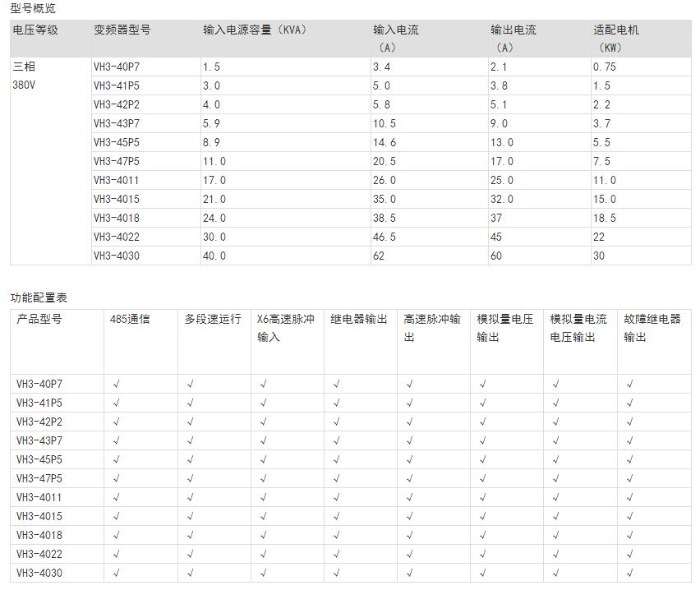Select VH3-4030 in the function configuration table
This screenshot has height=590, width=700.
[x=39, y=573]
